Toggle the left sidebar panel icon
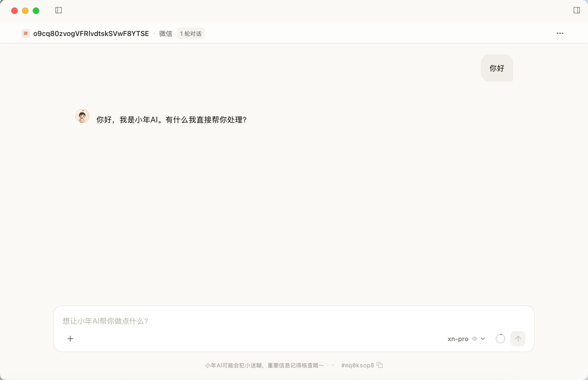The image size is (588, 380). 59,10
